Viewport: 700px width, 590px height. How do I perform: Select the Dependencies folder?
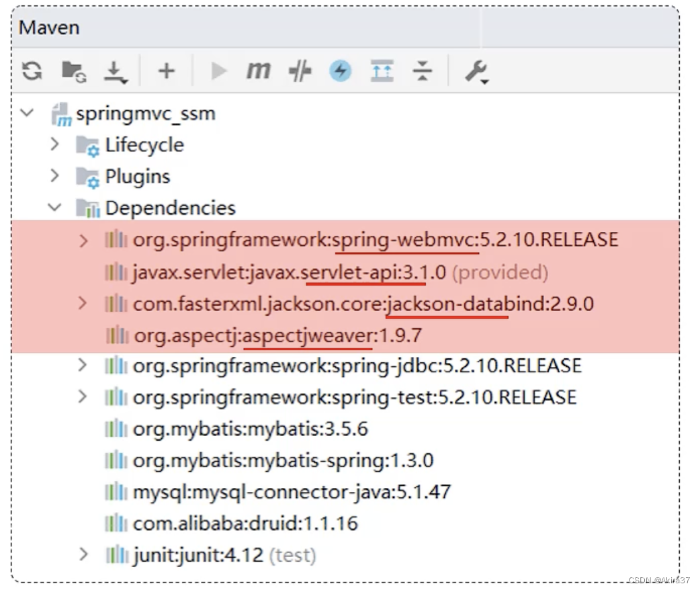coord(170,208)
